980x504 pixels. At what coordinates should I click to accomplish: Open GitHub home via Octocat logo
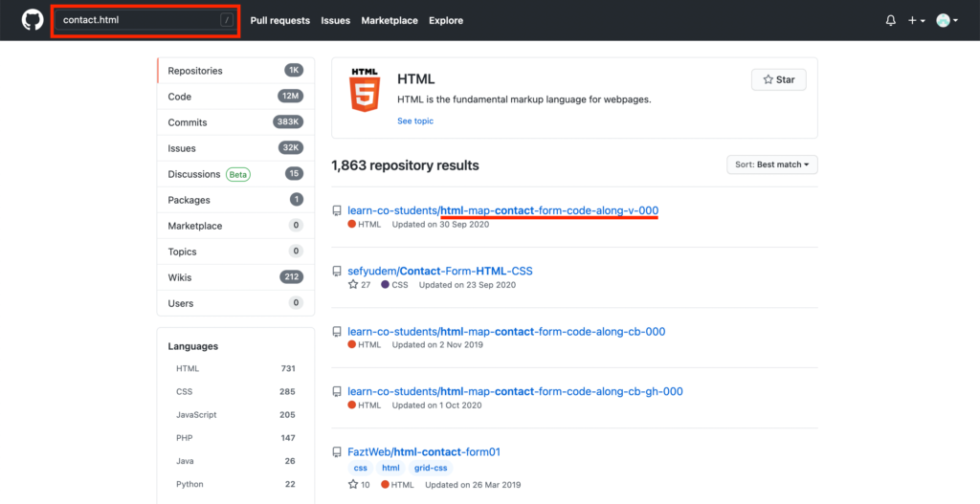[33, 21]
